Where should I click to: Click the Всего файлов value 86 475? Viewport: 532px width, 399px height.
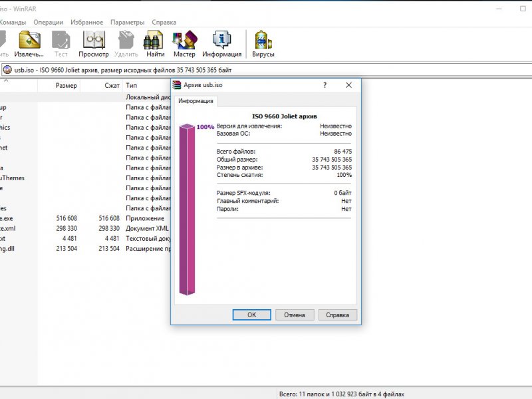pyautogui.click(x=342, y=152)
